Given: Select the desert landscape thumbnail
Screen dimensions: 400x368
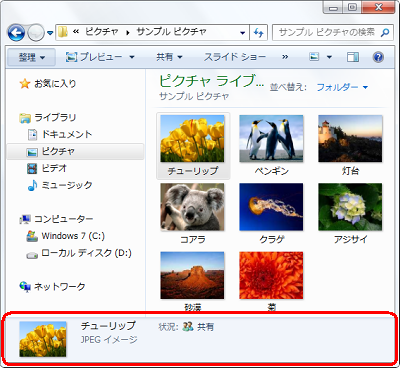Looking at the screenshot, I should (x=192, y=275).
